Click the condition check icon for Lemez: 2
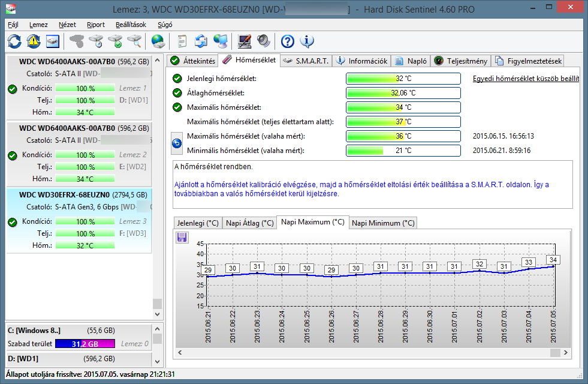 [13, 155]
